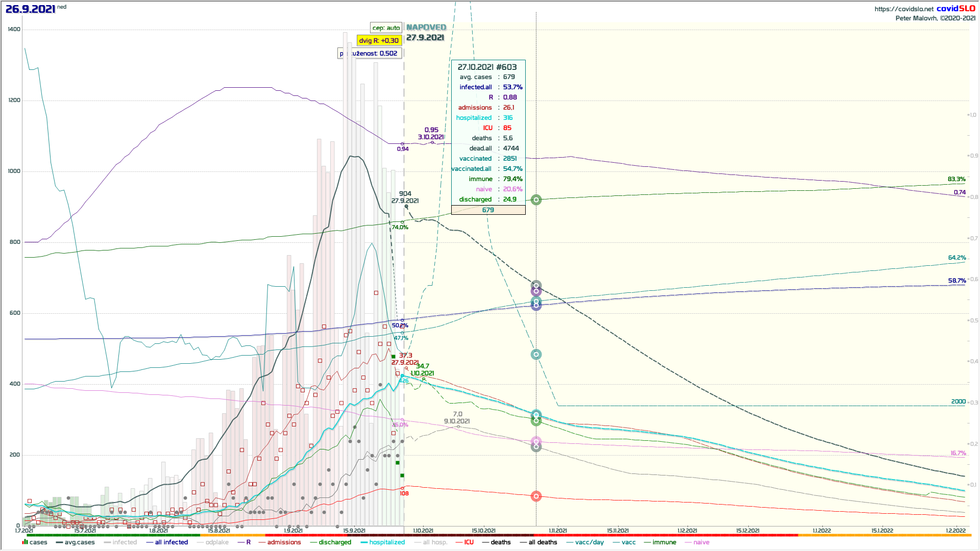Click the okuženost 0,502 parameter box
Screen dimensions: 980x551
coord(370,53)
